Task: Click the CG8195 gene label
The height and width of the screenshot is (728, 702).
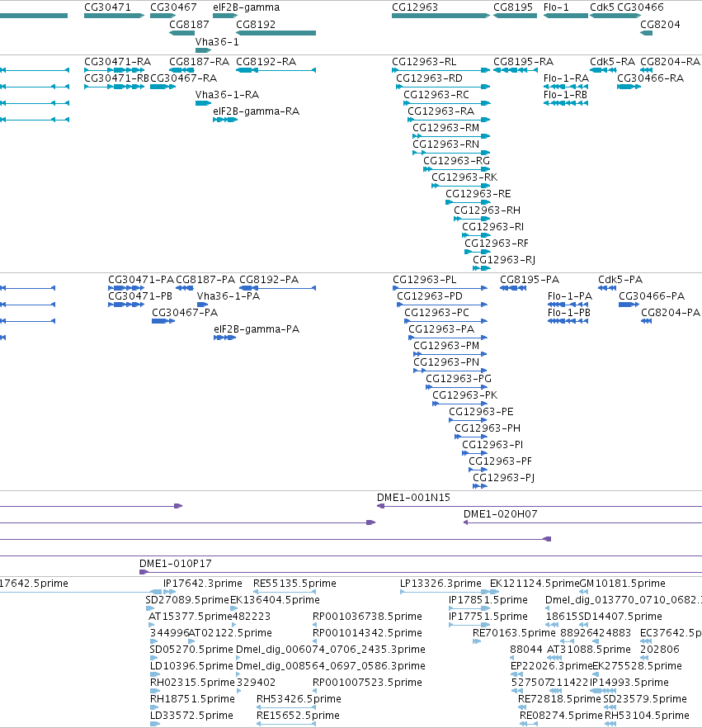Action: [x=513, y=7]
